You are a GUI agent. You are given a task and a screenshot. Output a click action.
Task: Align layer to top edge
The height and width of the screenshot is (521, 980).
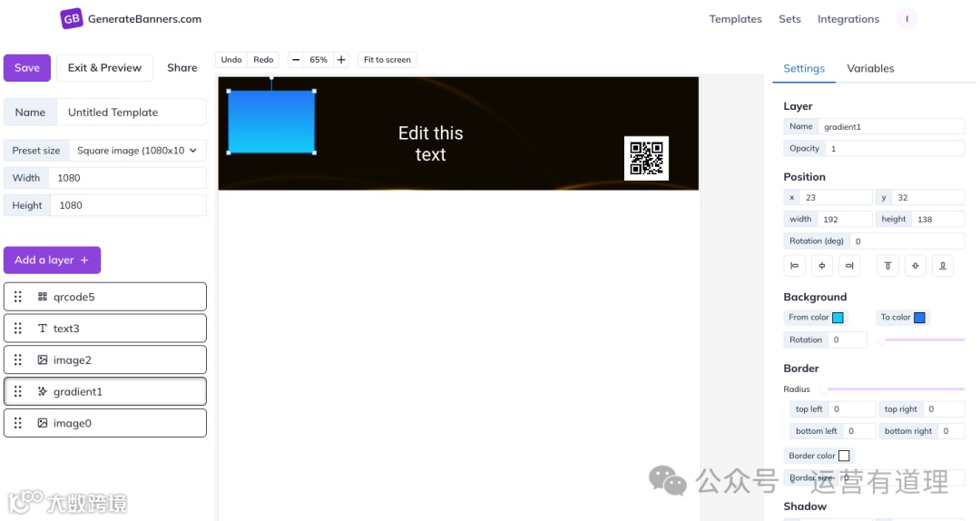887,266
